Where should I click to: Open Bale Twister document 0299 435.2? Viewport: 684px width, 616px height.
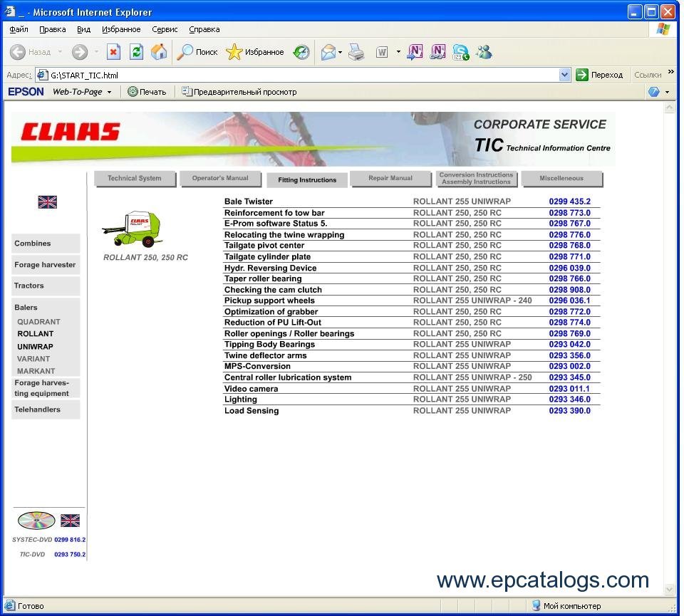[569, 202]
